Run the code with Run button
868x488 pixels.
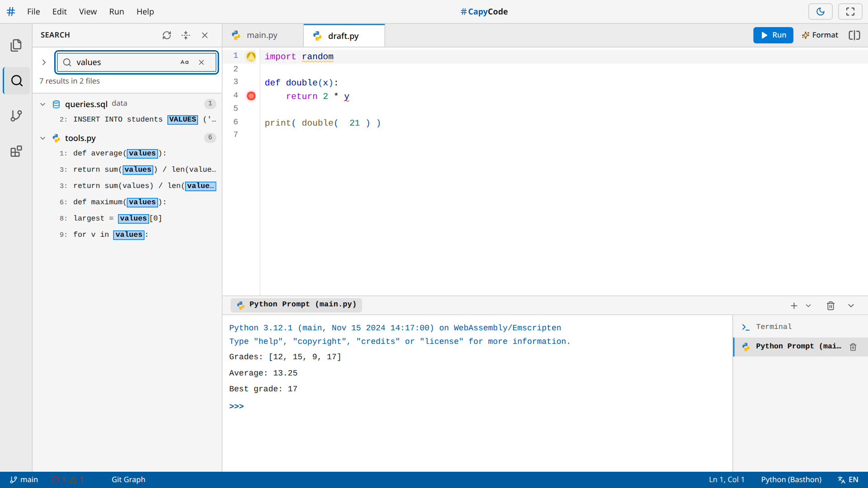point(773,35)
